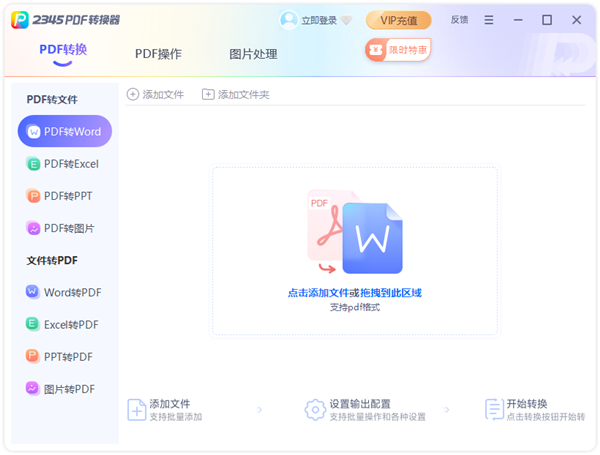Open the hamburger main menu

[x=489, y=20]
